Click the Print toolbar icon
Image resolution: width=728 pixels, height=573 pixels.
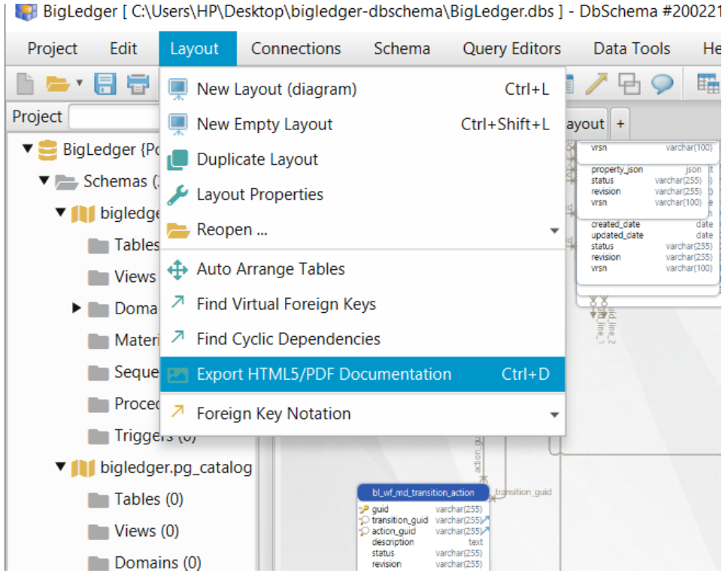point(138,84)
